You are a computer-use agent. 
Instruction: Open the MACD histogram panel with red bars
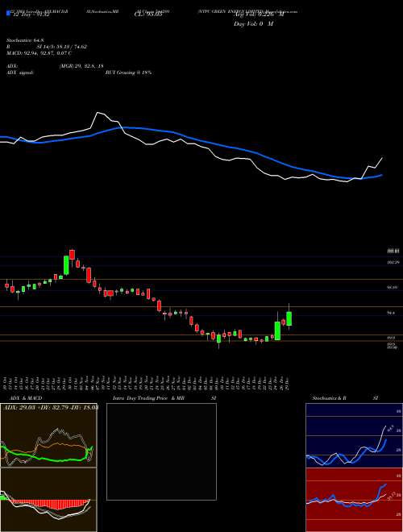coord(48,500)
